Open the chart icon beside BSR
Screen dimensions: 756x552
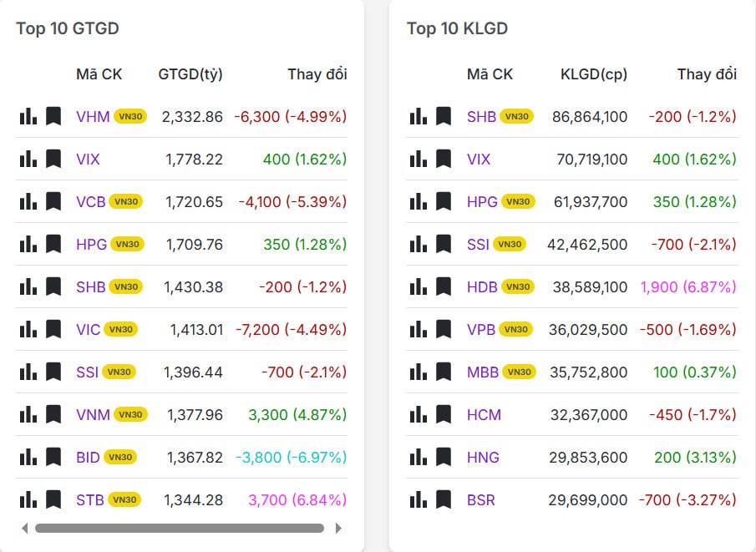(x=417, y=499)
